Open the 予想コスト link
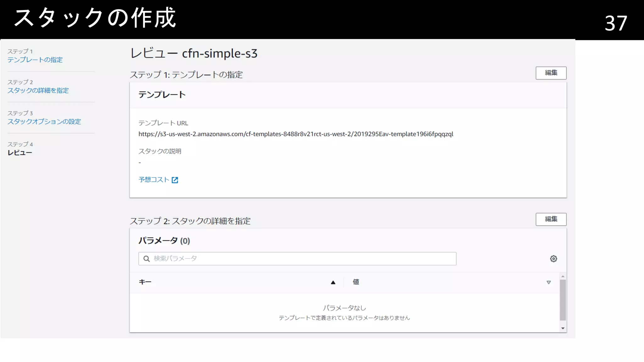The height and width of the screenshot is (362, 644). [154, 179]
